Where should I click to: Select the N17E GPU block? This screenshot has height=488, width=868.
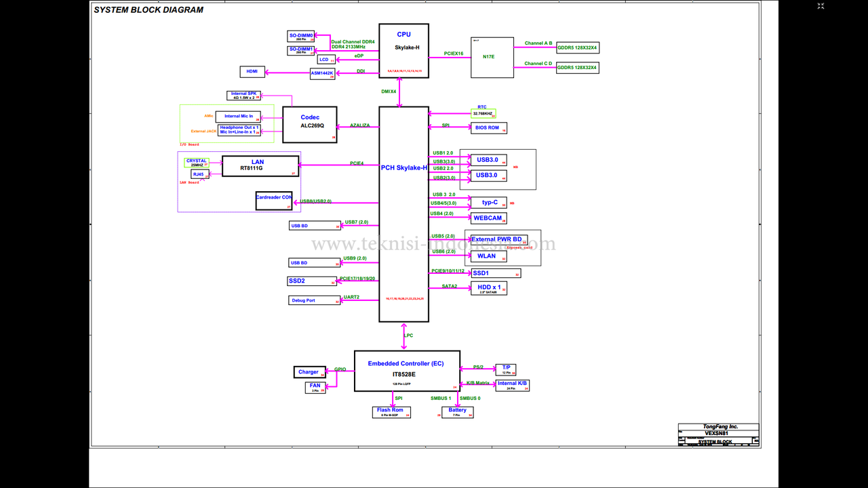492,58
